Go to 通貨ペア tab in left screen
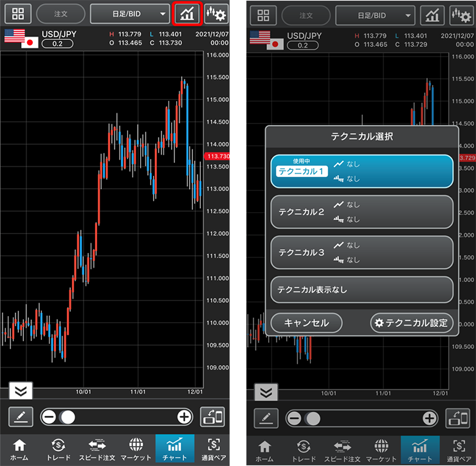476x466 pixels. pyautogui.click(x=214, y=449)
